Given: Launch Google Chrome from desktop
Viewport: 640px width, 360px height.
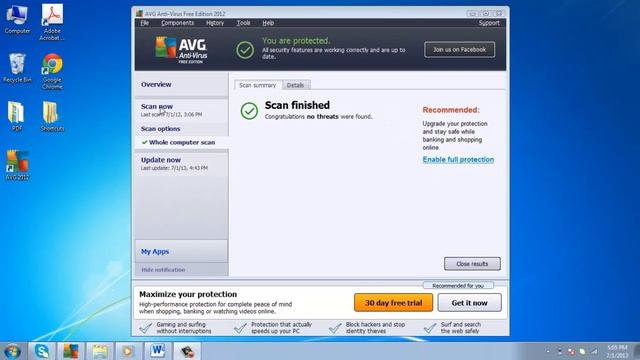Looking at the screenshot, I should 52,71.
